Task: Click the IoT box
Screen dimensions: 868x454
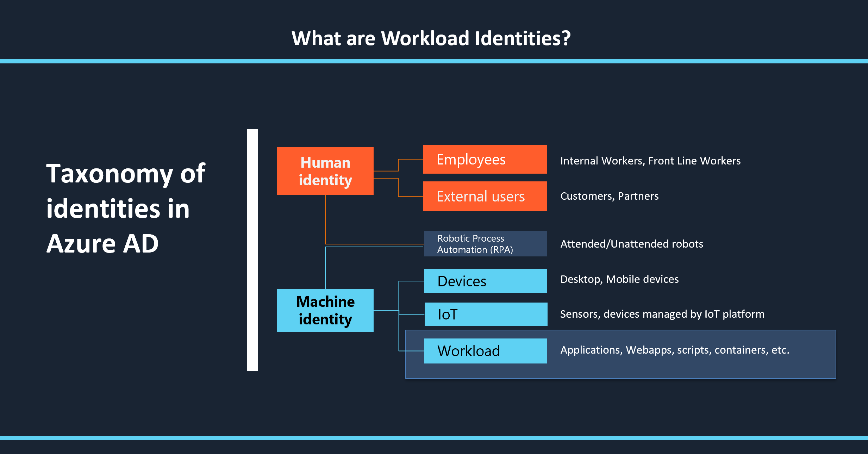Action: pyautogui.click(x=486, y=314)
